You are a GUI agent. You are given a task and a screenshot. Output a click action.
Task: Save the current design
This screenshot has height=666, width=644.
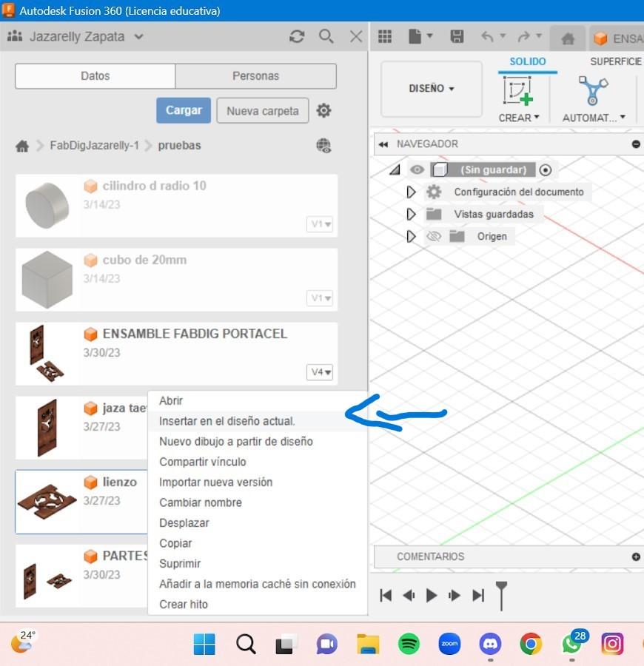[x=457, y=36]
